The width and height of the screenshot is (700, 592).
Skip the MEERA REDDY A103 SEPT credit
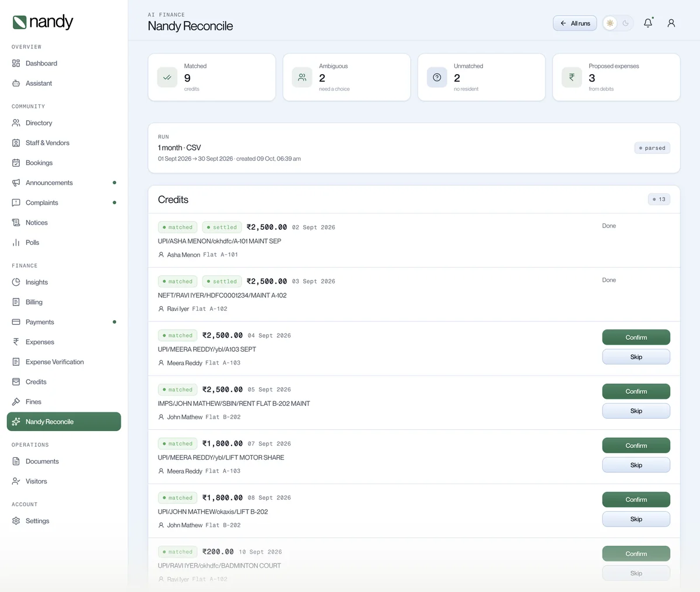pos(636,357)
